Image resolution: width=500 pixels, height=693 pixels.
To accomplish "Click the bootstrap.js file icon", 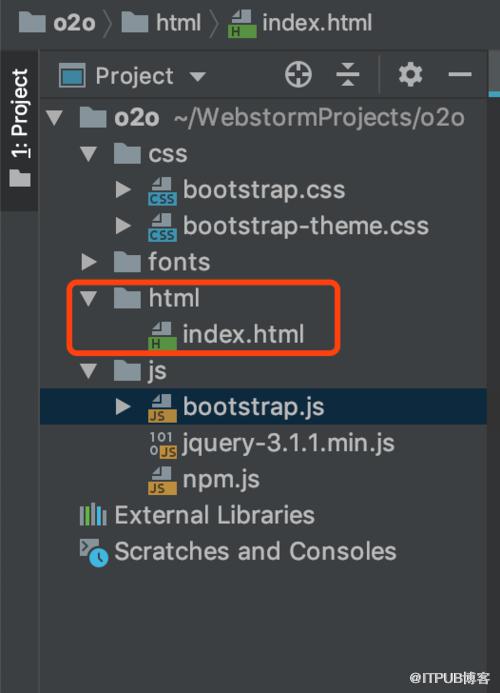I will tap(162, 407).
